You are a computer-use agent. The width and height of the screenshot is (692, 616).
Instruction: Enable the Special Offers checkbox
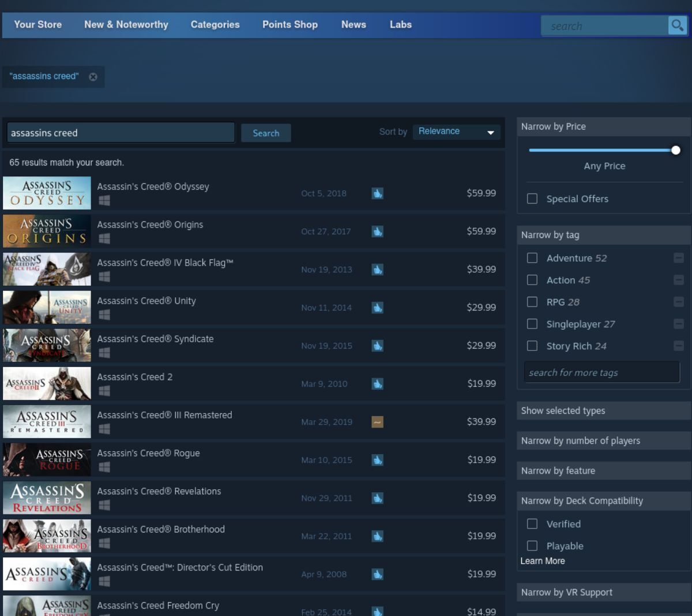(532, 199)
